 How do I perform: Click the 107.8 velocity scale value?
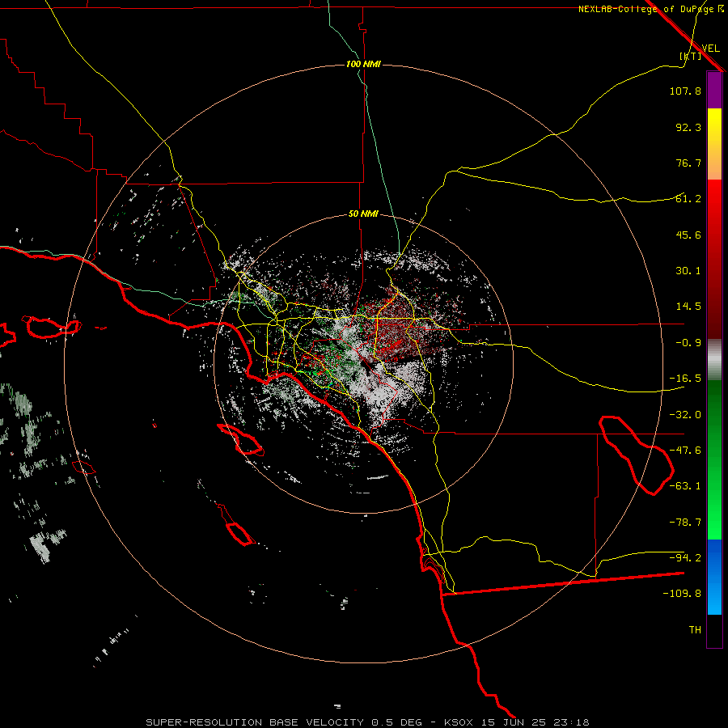click(685, 91)
